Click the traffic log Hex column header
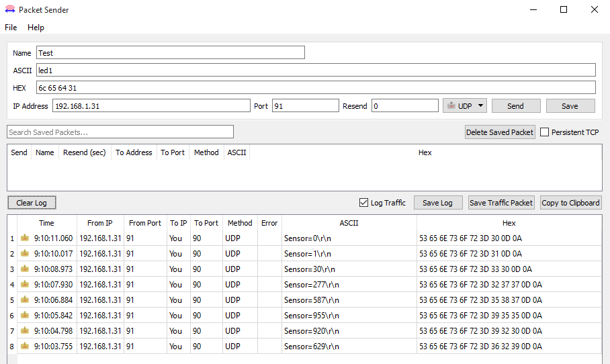 click(x=509, y=223)
